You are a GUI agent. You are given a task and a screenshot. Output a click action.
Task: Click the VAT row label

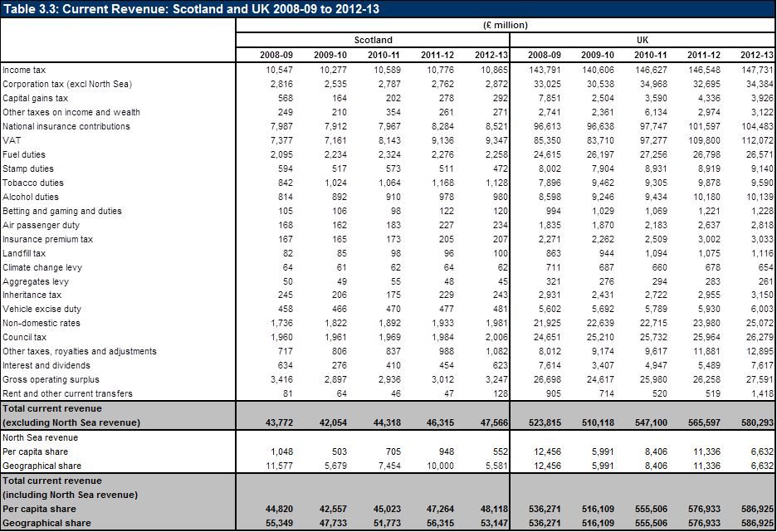point(12,141)
